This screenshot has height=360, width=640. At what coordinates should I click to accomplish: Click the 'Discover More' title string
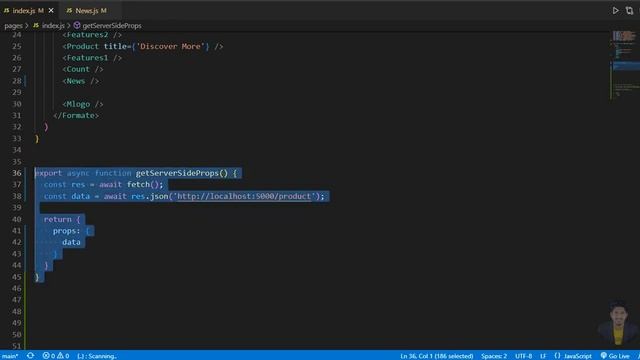pyautogui.click(x=170, y=47)
